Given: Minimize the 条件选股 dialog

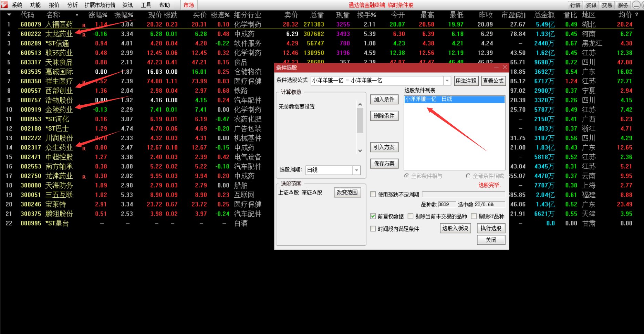Looking at the screenshot, I should (496, 67).
